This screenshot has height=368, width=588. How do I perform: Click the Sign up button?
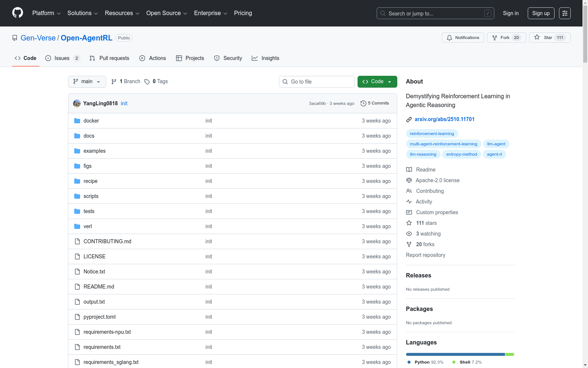coord(541,13)
